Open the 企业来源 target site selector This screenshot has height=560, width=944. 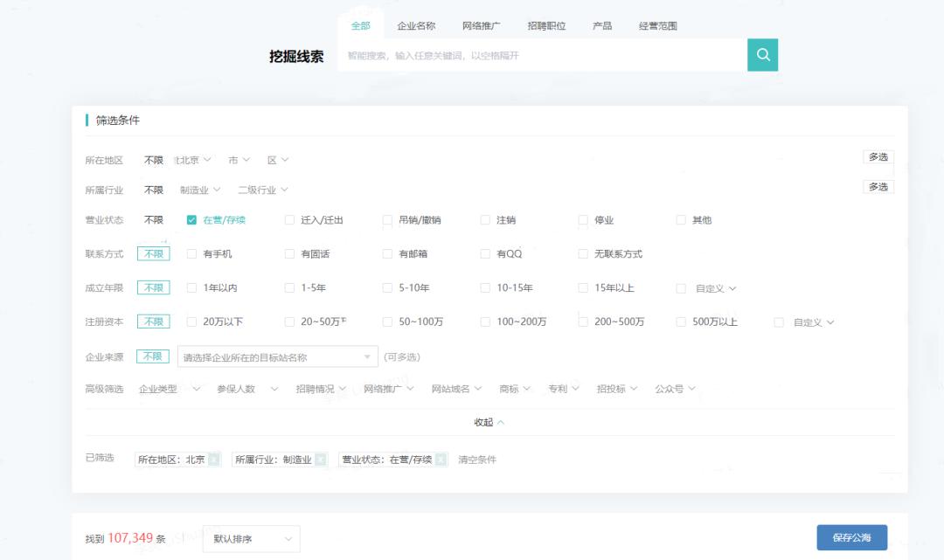click(x=277, y=356)
